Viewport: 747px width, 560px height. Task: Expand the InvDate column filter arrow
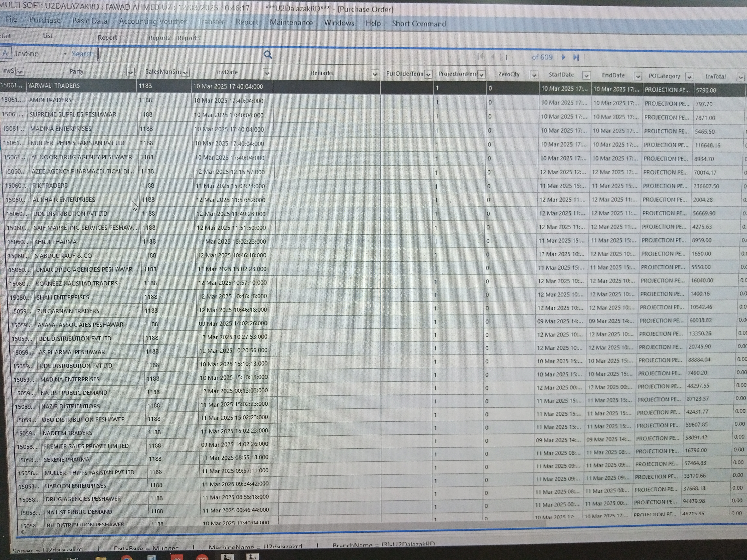coord(267,73)
